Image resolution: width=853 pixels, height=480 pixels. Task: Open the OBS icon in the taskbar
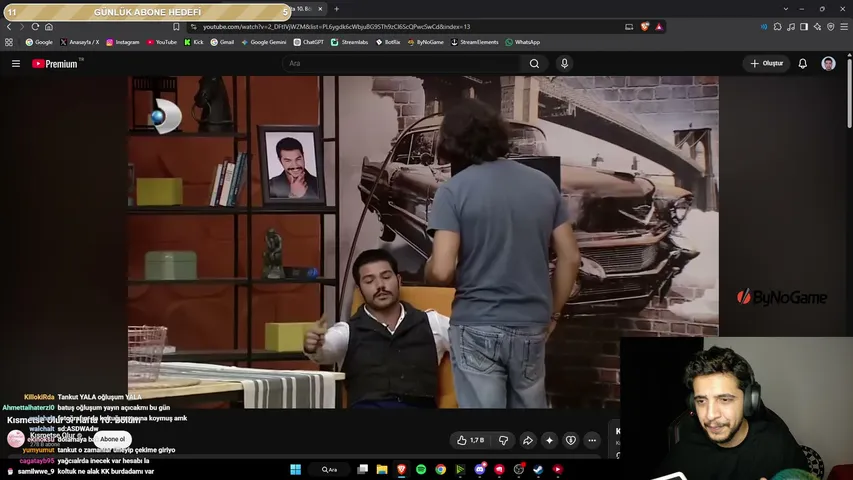[x=519, y=469]
